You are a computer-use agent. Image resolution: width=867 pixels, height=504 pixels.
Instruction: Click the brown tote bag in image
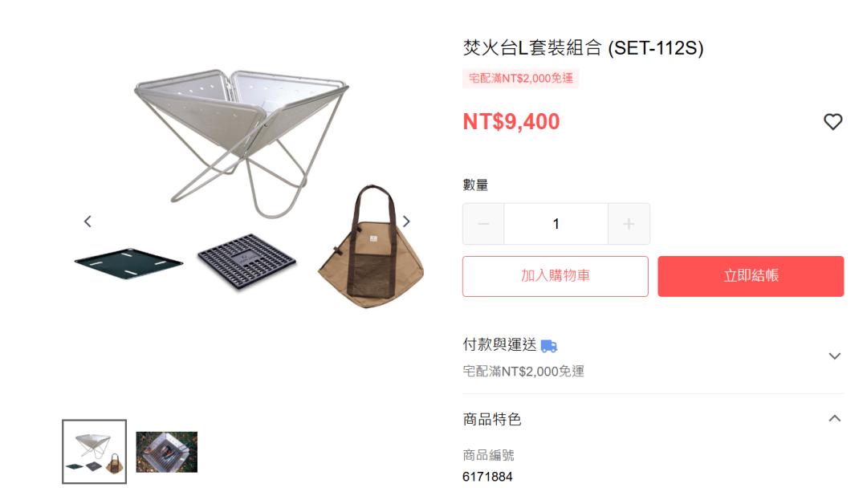click(x=371, y=247)
